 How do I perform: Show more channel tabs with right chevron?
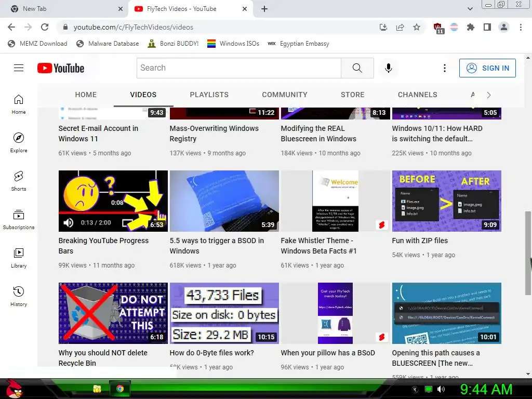coord(488,95)
